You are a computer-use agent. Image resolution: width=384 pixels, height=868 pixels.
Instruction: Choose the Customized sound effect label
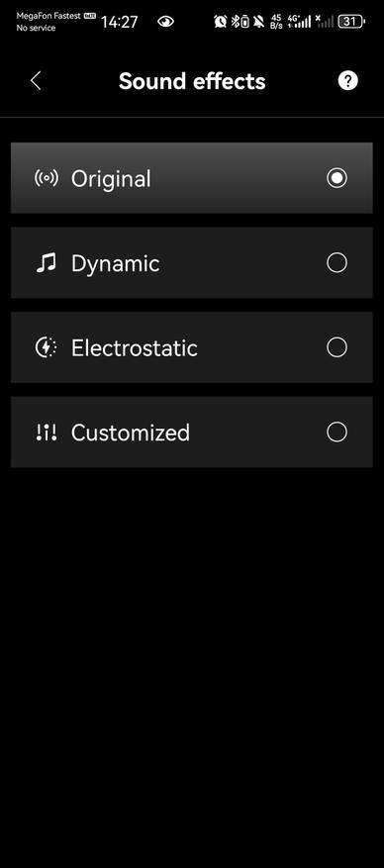tap(131, 433)
